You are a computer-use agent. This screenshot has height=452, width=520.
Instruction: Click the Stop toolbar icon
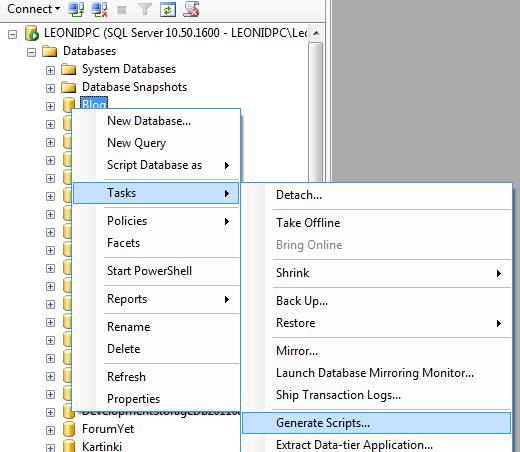[x=122, y=10]
